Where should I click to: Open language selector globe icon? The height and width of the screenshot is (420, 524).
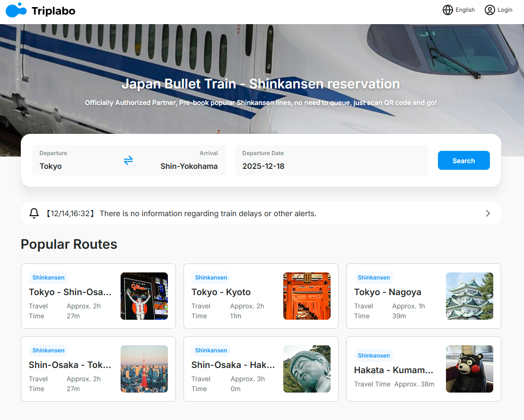[x=447, y=10]
